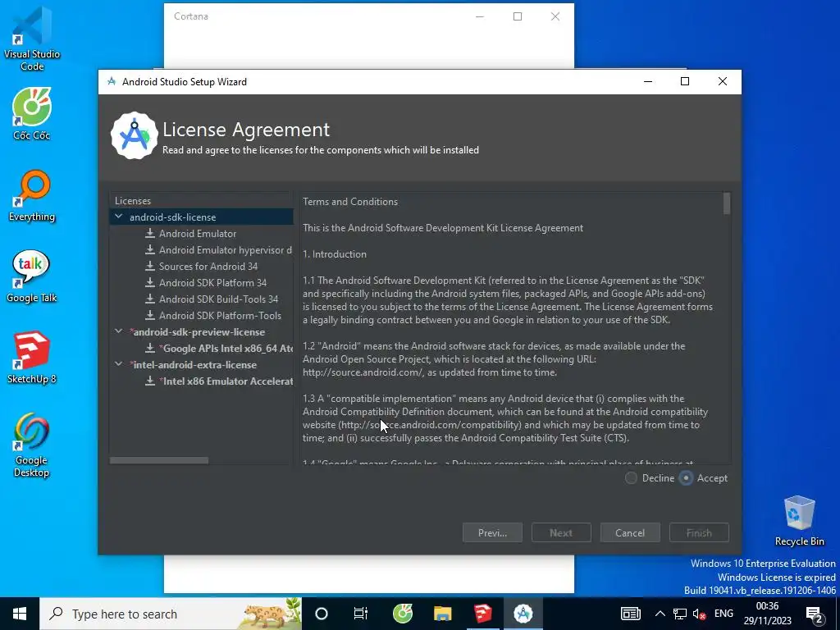Maximize the Cortana window
This screenshot has width=840, height=630.
[x=518, y=16]
